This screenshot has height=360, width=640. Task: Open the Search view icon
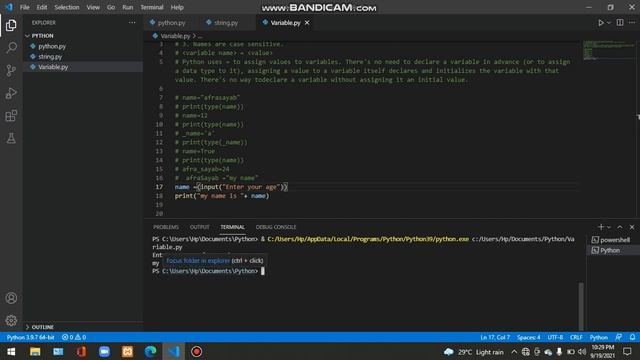[11, 48]
